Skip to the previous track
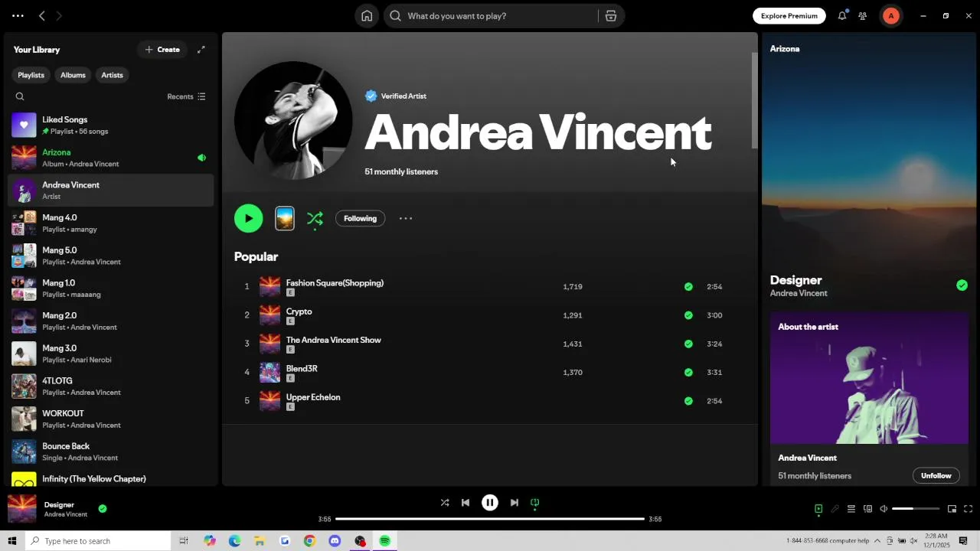 465,503
